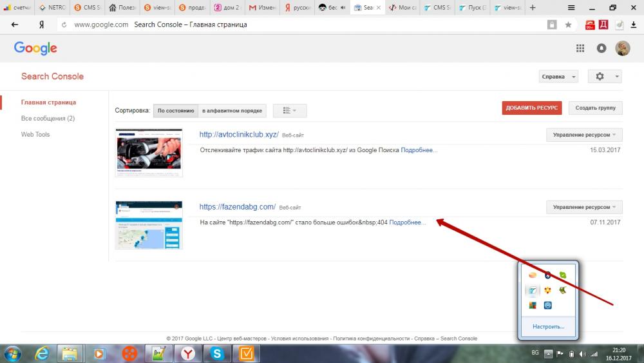Reload the page using the refresh icon
Screen dimensions: 644x363
[64, 25]
